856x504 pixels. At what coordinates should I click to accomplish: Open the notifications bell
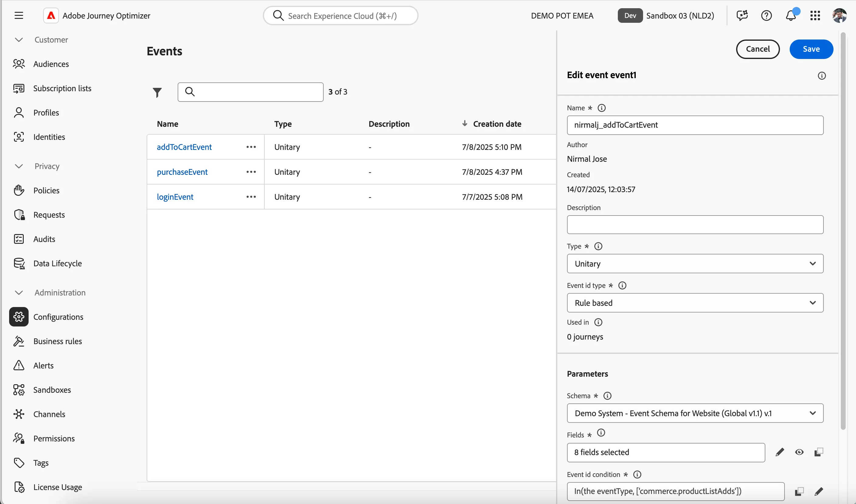coord(791,16)
